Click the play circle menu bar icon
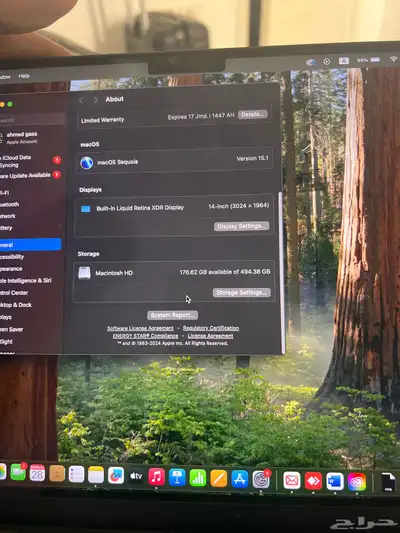The height and width of the screenshot is (533, 400). [x=327, y=62]
